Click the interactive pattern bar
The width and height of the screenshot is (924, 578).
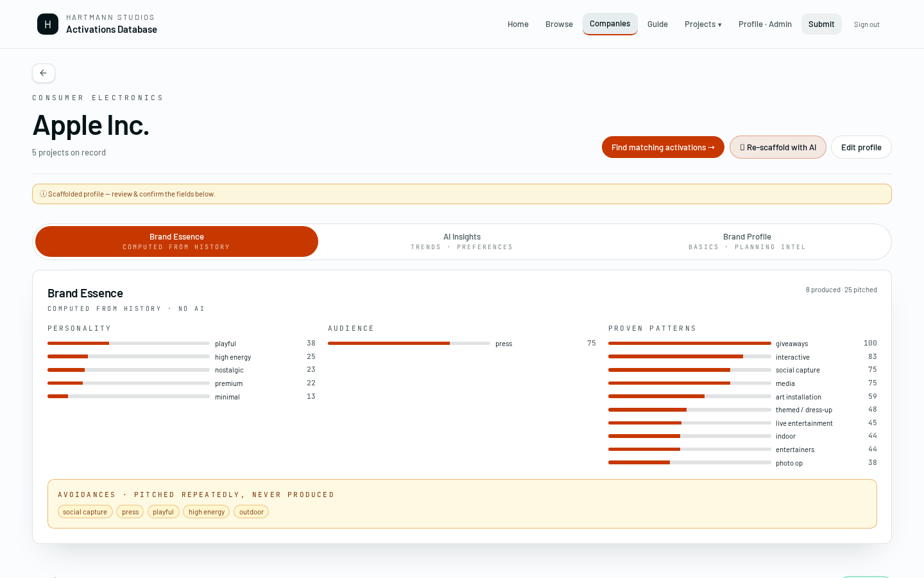click(x=690, y=356)
